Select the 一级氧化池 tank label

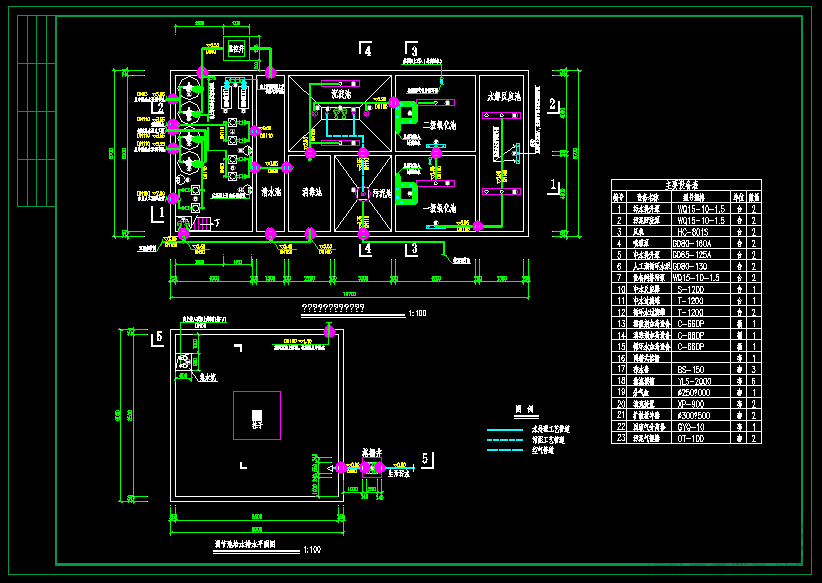439,208
